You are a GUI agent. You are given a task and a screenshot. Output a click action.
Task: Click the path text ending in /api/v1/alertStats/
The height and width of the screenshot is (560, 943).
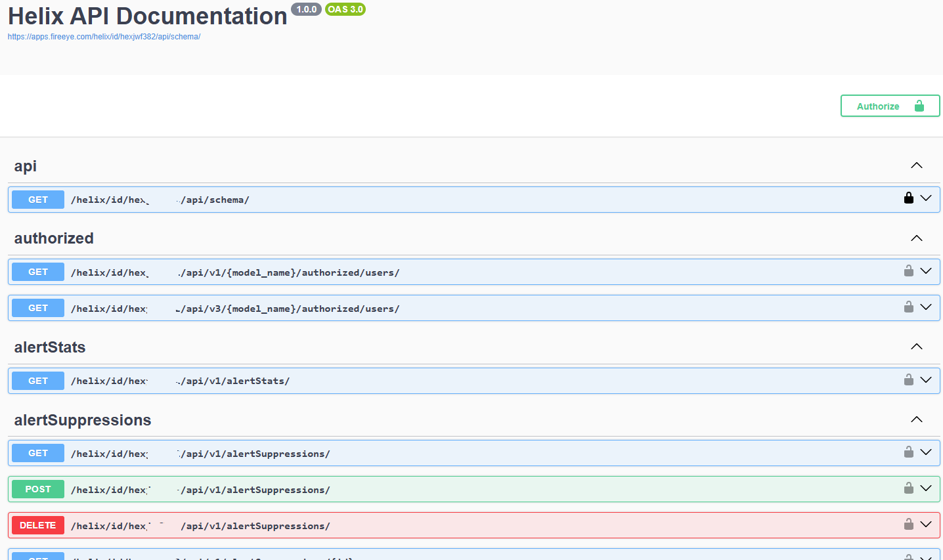180,381
